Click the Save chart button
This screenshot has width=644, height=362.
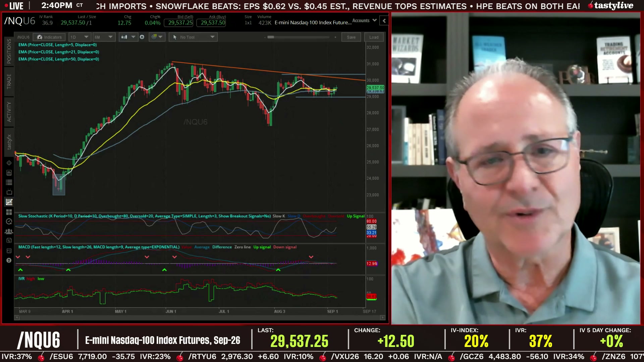[351, 37]
